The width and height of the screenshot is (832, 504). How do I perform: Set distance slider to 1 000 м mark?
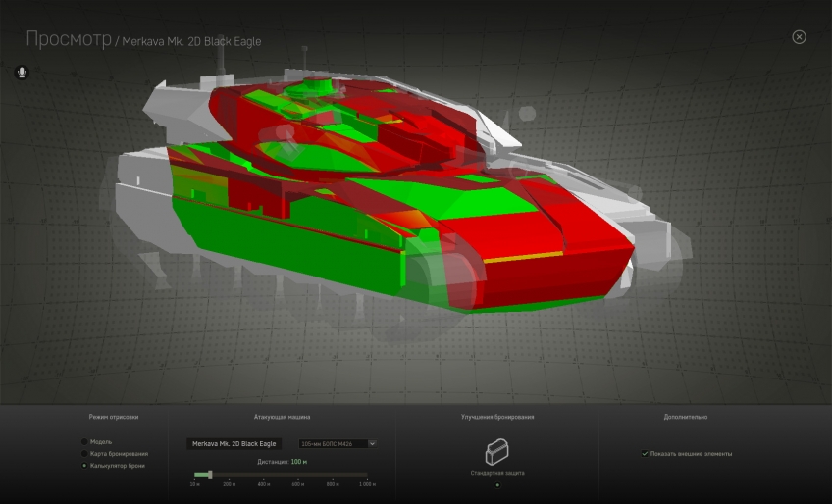(367, 475)
